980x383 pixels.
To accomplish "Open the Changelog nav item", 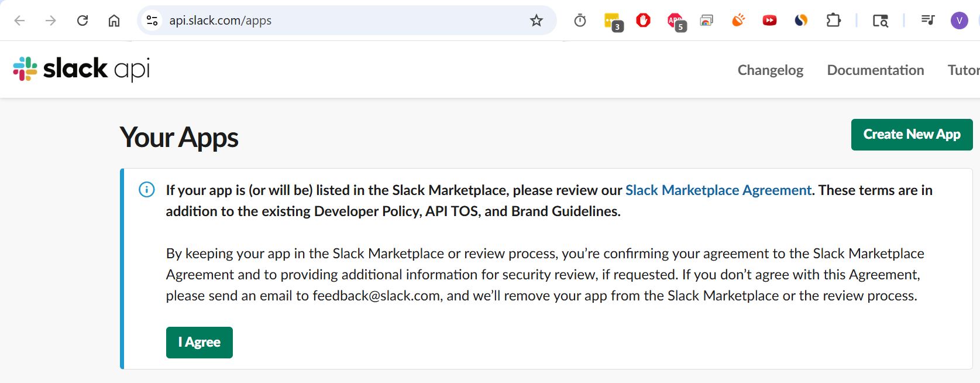I will (x=770, y=70).
